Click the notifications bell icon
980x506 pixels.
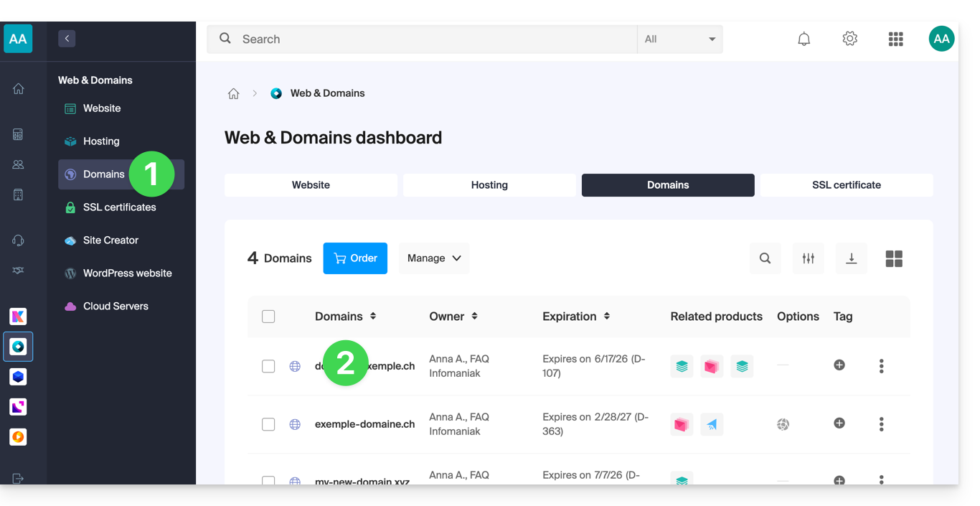(804, 39)
